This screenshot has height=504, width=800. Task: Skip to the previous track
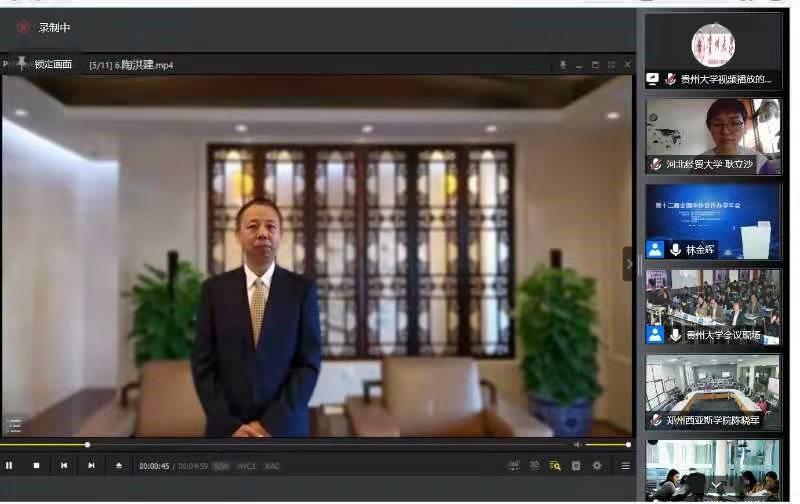pos(64,465)
